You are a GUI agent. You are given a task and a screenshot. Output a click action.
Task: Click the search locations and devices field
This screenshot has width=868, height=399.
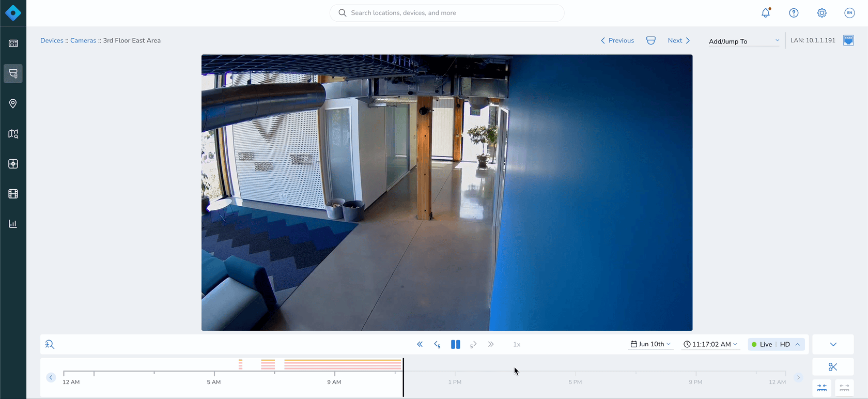447,13
